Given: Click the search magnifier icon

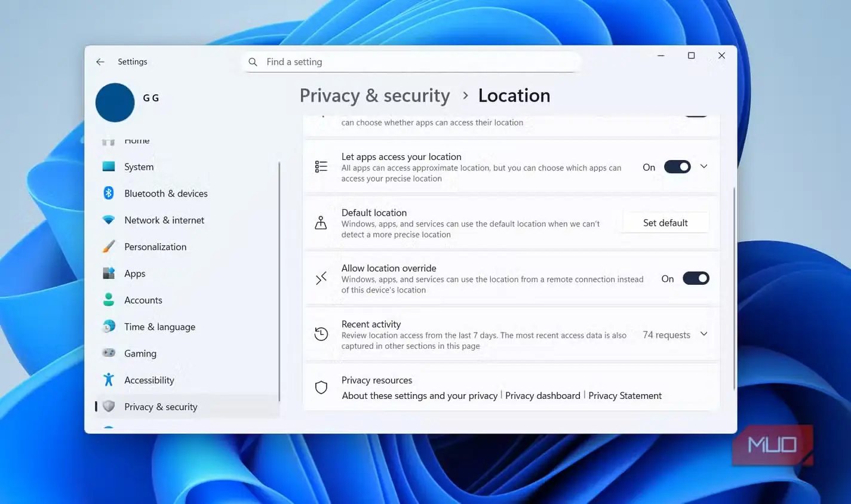Looking at the screenshot, I should [253, 62].
